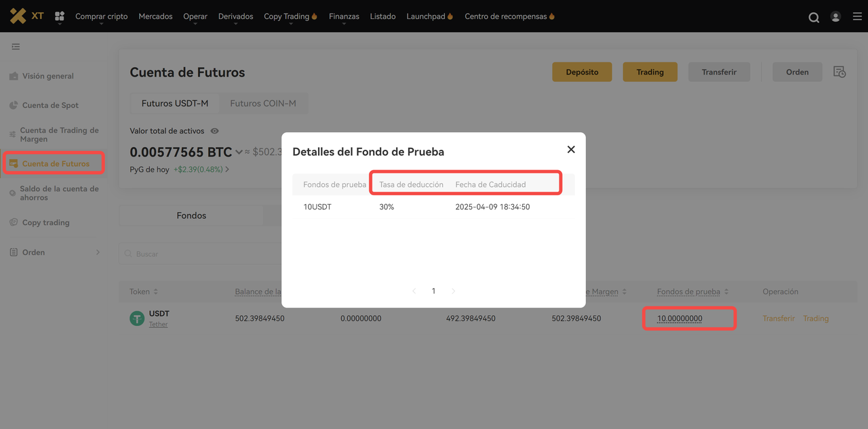This screenshot has width=868, height=429.
Task: Open the apps grid icon
Action: (60, 16)
